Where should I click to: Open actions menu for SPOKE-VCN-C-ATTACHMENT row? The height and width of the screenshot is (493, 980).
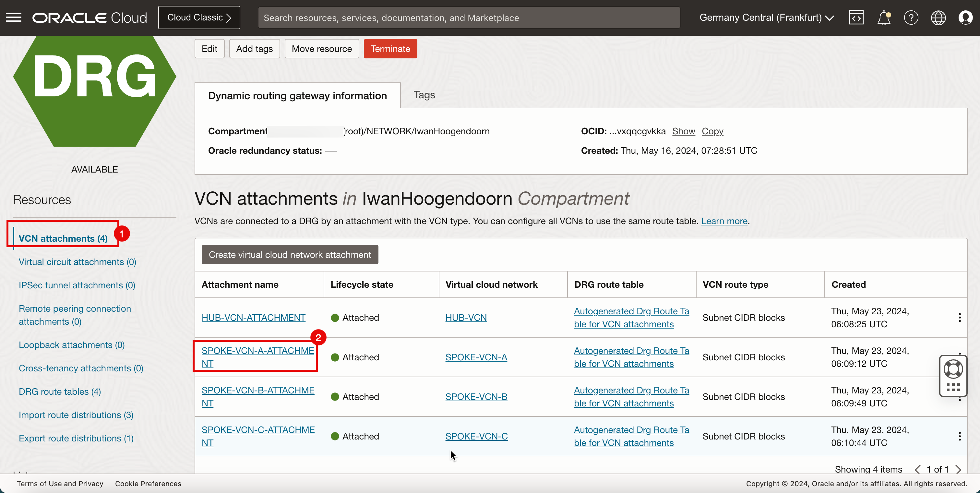960,436
